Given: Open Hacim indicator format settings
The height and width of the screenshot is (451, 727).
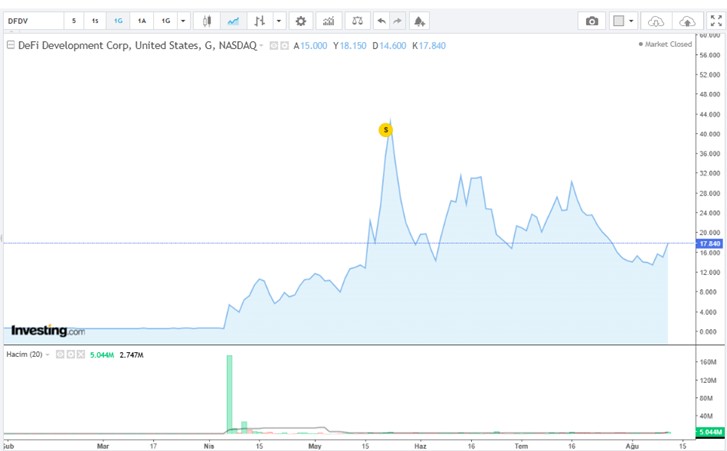Looking at the screenshot, I should pyautogui.click(x=70, y=355).
